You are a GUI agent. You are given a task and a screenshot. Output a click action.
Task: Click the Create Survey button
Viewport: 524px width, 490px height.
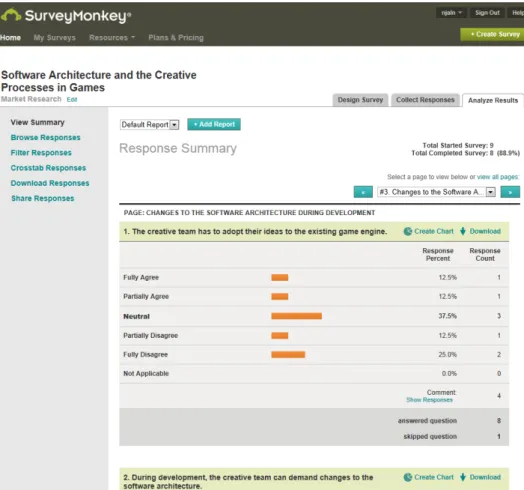click(492, 34)
